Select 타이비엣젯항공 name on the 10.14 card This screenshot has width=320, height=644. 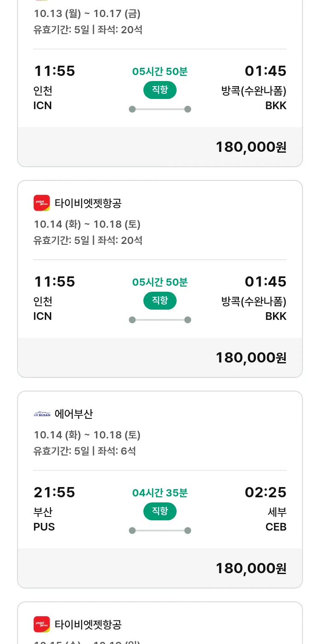(x=88, y=203)
